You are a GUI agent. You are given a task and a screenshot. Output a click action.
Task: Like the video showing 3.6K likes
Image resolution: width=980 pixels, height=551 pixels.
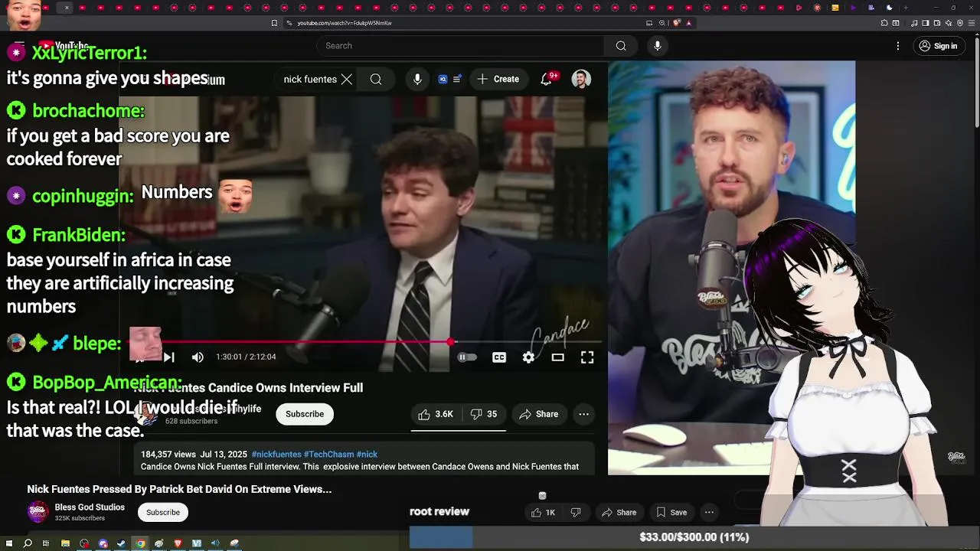[436, 414]
